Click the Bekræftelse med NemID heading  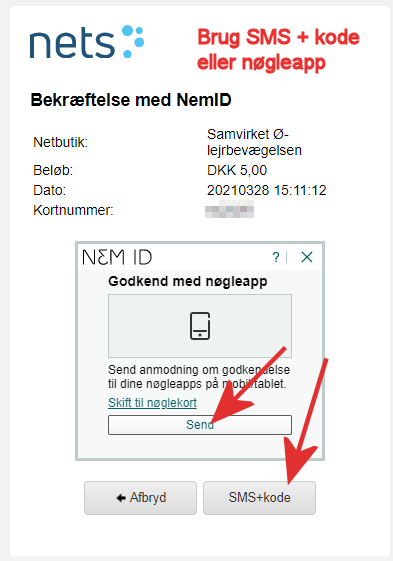coord(131,100)
